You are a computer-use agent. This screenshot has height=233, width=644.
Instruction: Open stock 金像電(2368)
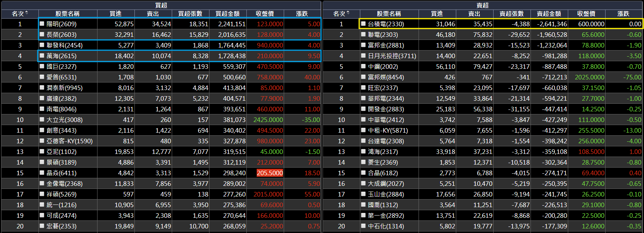pos(64,184)
